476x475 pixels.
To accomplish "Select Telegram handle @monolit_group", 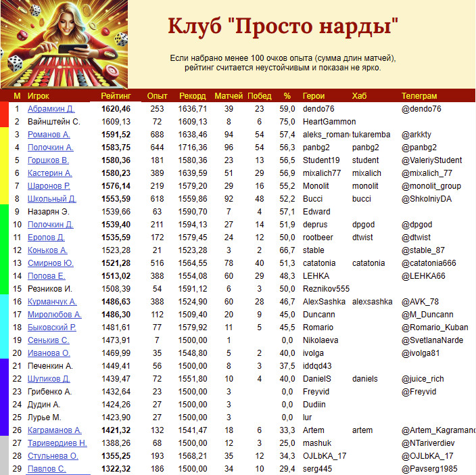I will coord(431,186).
